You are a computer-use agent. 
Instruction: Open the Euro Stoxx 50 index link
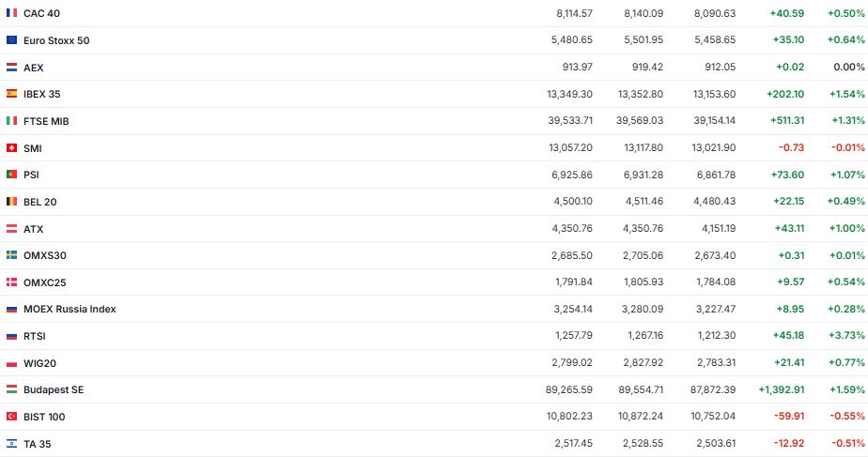[56, 40]
